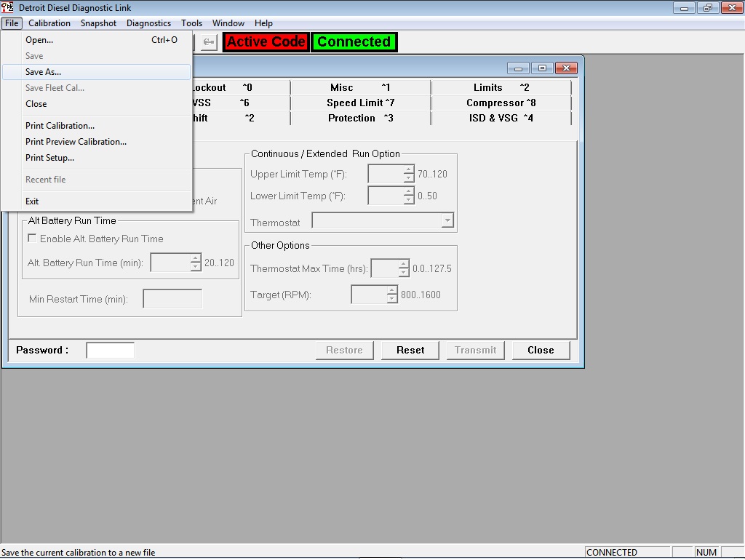The height and width of the screenshot is (560, 745).
Task: Open the Calibration menu
Action: [49, 23]
